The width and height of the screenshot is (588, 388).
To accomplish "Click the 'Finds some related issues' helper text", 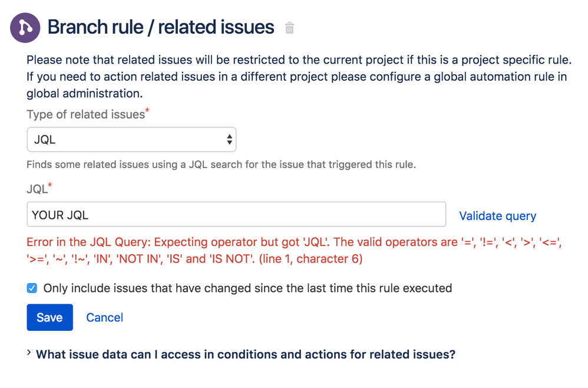I will point(222,165).
